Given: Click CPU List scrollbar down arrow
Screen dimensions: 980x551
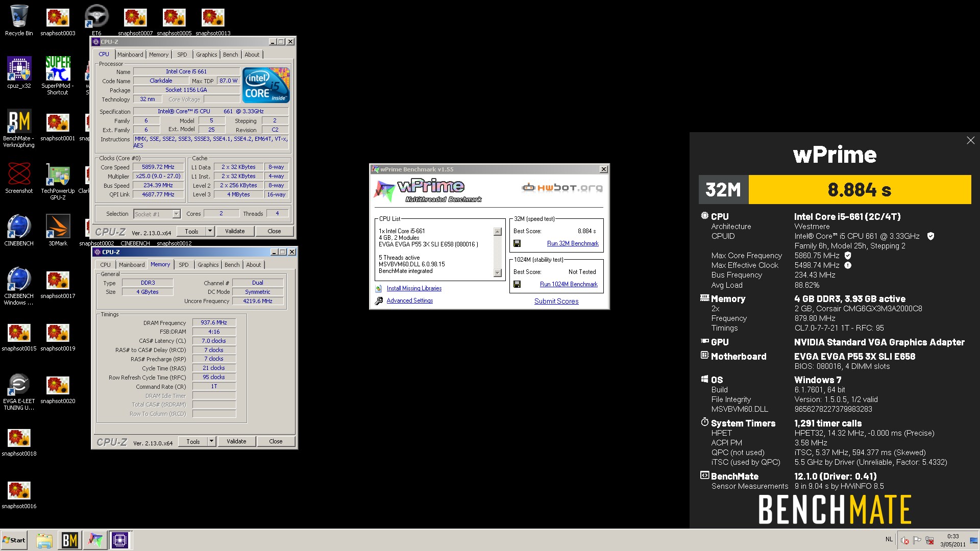Looking at the screenshot, I should coord(498,273).
